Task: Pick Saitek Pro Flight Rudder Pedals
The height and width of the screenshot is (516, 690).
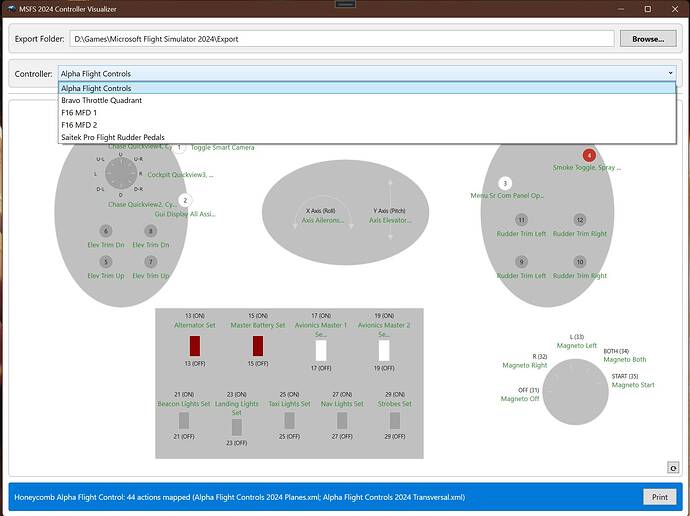Action: [x=367, y=137]
